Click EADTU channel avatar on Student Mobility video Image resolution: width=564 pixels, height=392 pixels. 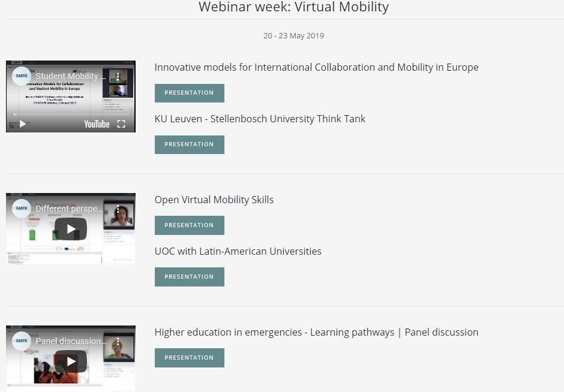coord(22,76)
